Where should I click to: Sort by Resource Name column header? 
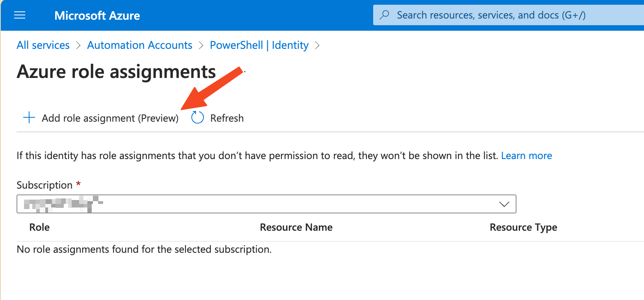coord(296,227)
